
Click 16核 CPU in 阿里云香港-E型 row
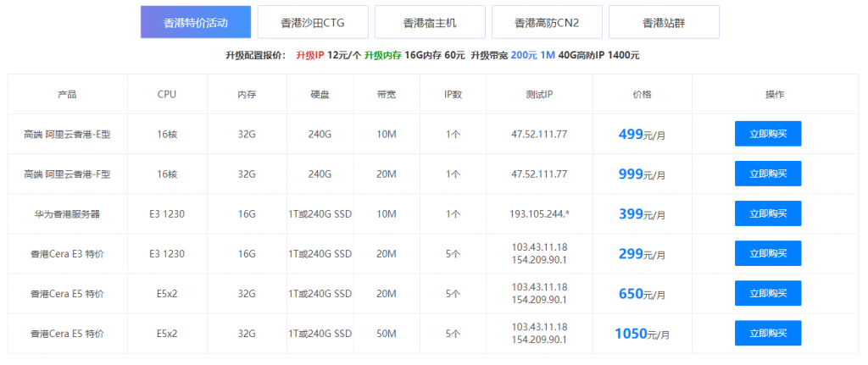(167, 134)
